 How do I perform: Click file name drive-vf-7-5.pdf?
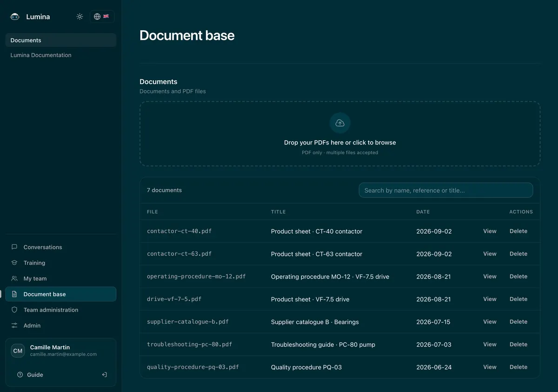point(174,299)
